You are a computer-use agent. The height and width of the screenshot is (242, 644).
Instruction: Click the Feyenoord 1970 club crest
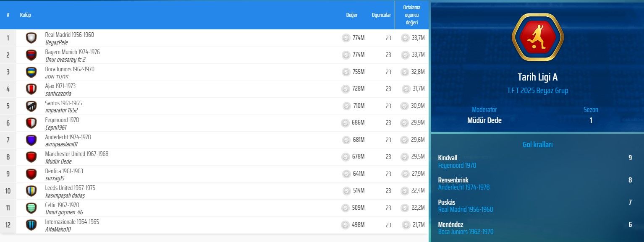(x=31, y=123)
